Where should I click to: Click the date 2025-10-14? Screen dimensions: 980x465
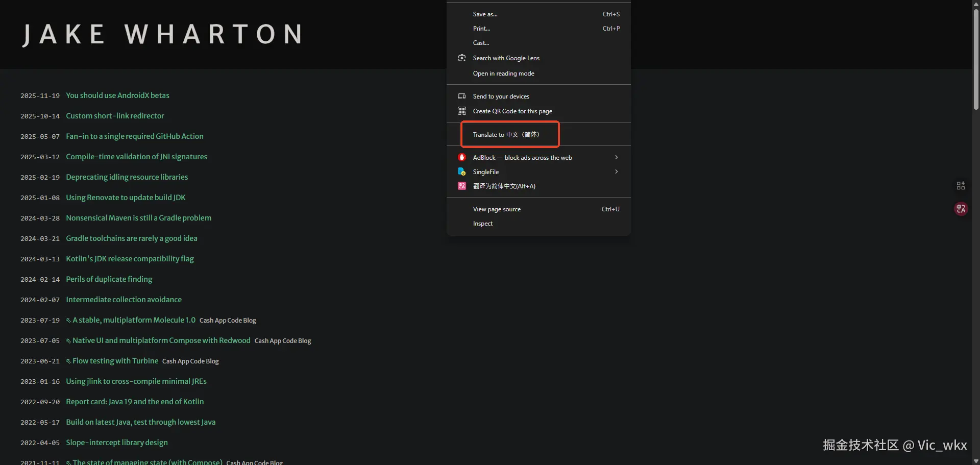click(x=40, y=116)
